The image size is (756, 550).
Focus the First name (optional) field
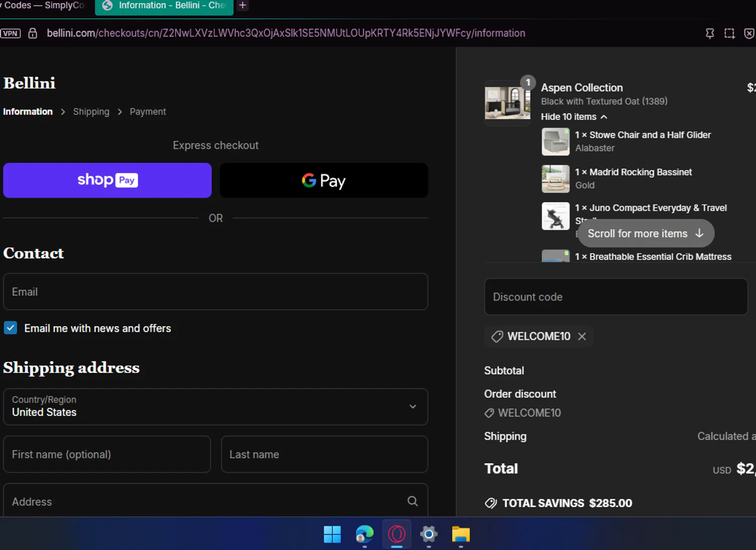point(107,454)
